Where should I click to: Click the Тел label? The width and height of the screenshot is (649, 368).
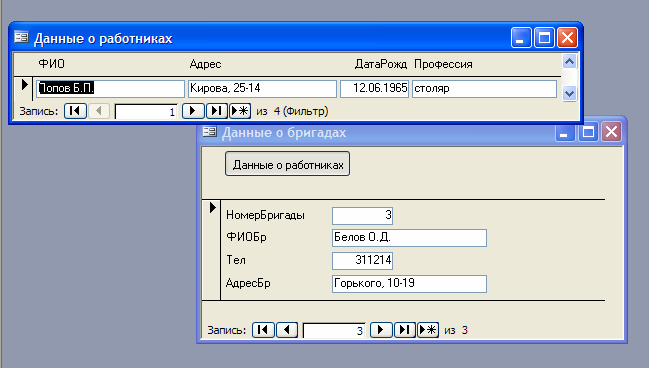pyautogui.click(x=236, y=260)
